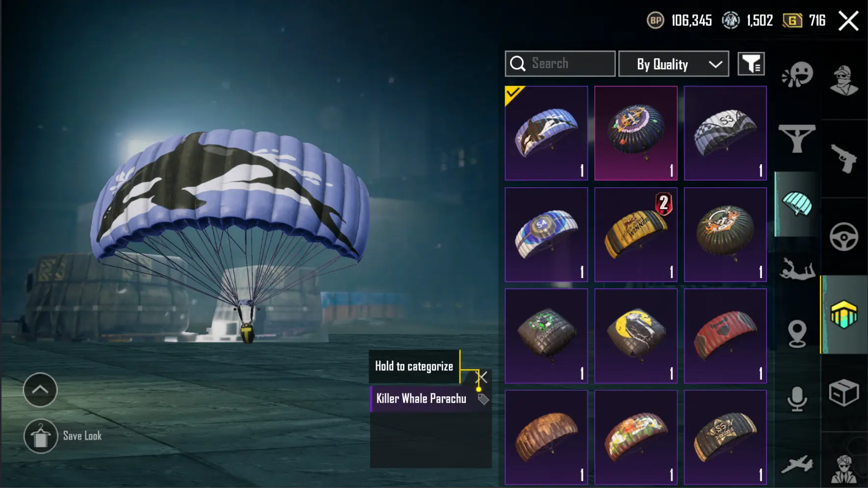
Task: Select the equipped Killer Whale parachute
Action: [546, 133]
